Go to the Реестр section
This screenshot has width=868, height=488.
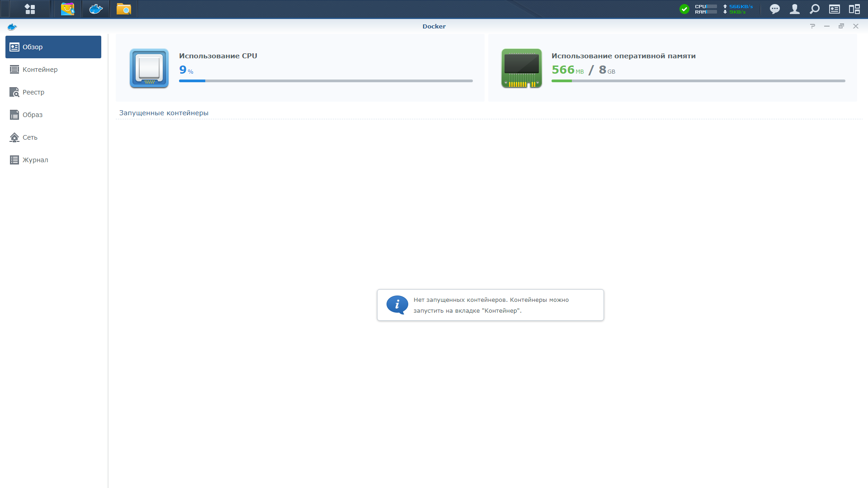pos(33,92)
